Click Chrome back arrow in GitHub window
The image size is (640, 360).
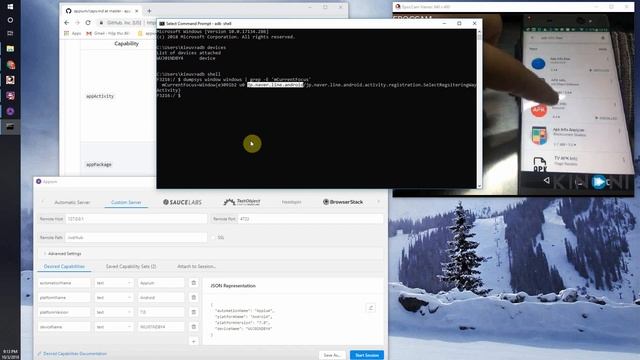click(x=67, y=22)
